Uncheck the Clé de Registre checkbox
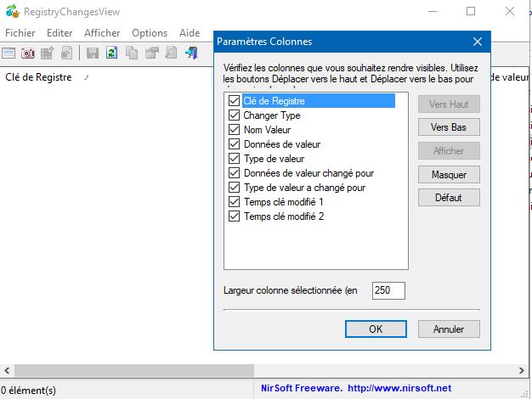 click(x=234, y=101)
